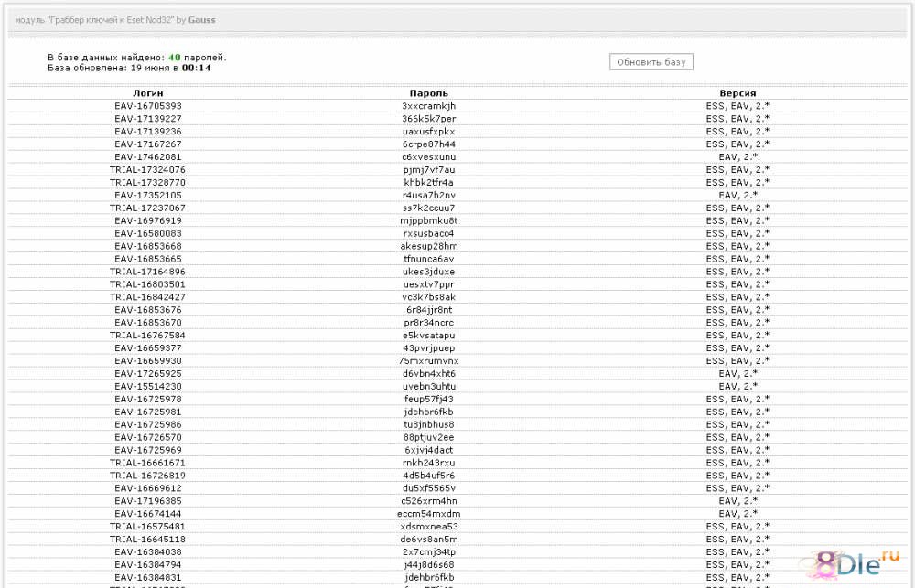Click the Пароль column header

[429, 93]
